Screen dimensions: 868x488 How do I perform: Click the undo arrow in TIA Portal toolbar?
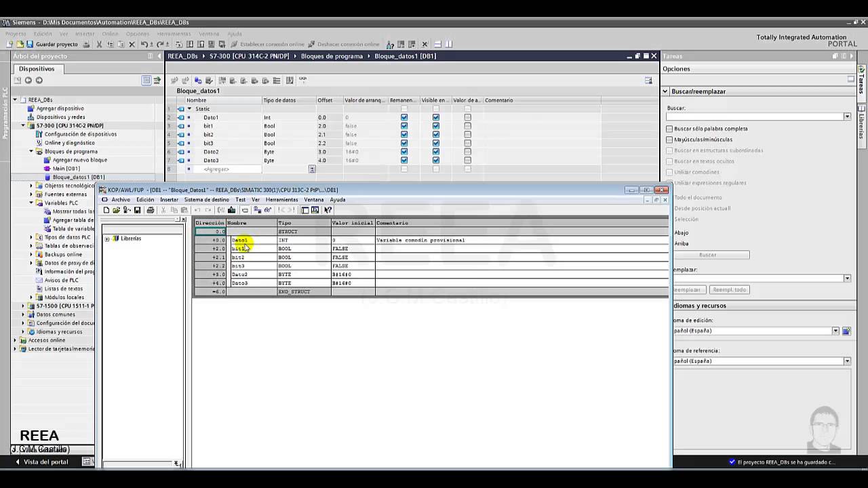[144, 44]
